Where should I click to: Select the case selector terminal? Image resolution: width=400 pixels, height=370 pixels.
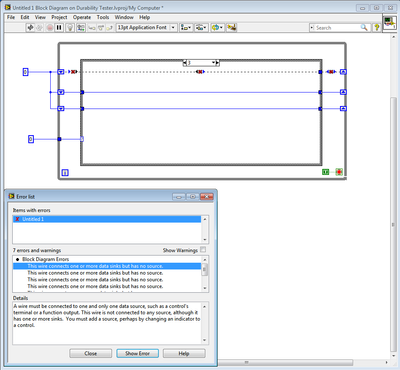click(82, 139)
